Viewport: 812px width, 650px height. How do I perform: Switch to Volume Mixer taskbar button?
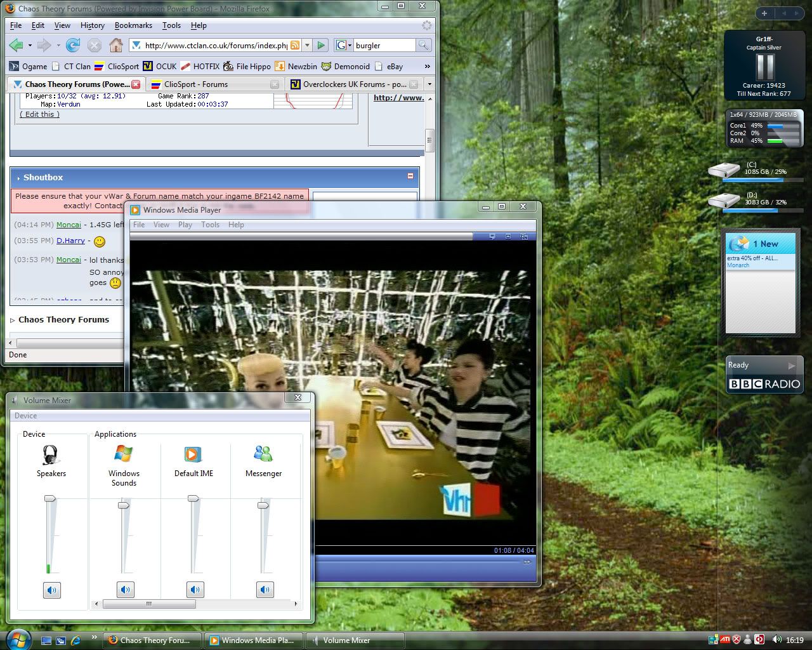tap(354, 640)
